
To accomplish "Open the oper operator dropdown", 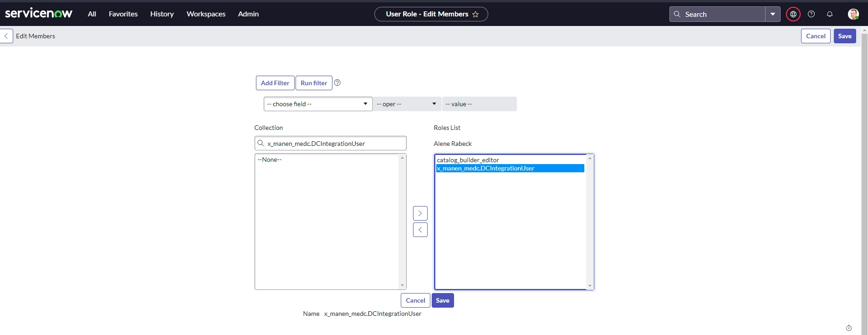I will tap(407, 104).
